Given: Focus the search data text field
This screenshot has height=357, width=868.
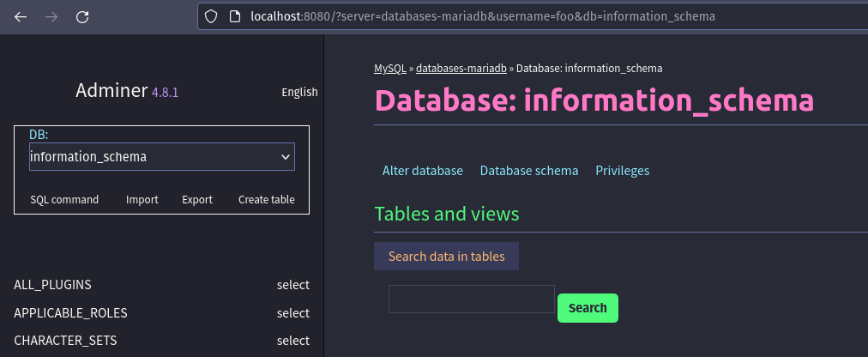Looking at the screenshot, I should (471, 300).
